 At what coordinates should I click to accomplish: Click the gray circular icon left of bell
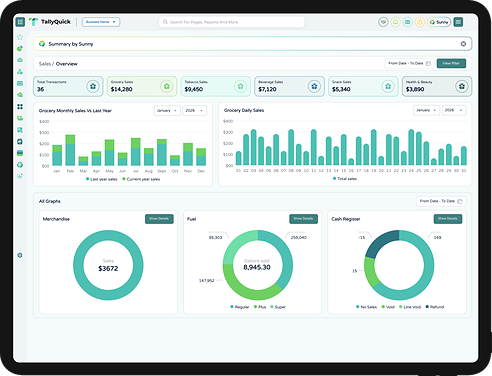(383, 22)
